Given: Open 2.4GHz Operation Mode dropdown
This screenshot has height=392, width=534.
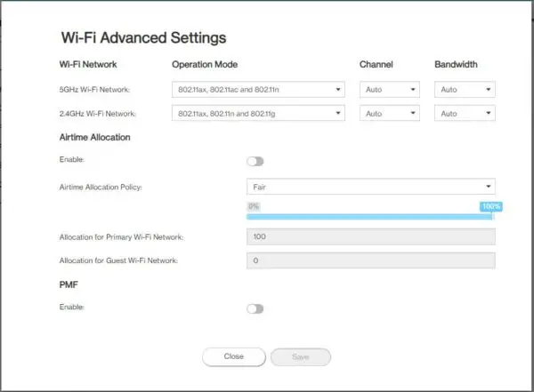Looking at the screenshot, I should pos(258,113).
